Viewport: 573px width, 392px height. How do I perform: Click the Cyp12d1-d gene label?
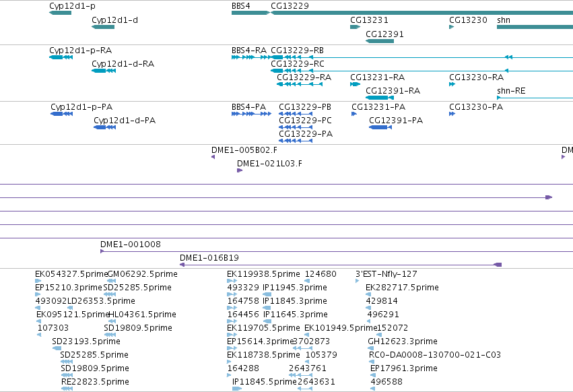coord(114,20)
